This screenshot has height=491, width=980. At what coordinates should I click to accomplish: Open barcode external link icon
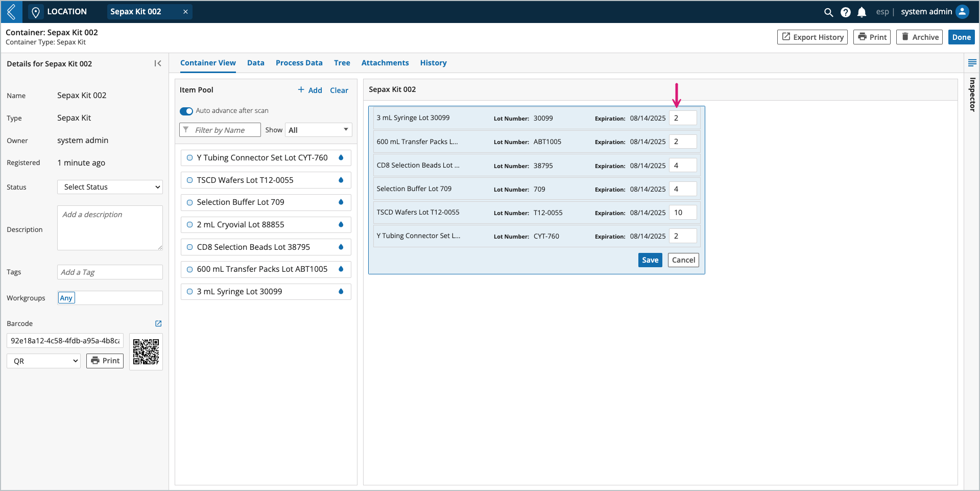pyautogui.click(x=158, y=323)
